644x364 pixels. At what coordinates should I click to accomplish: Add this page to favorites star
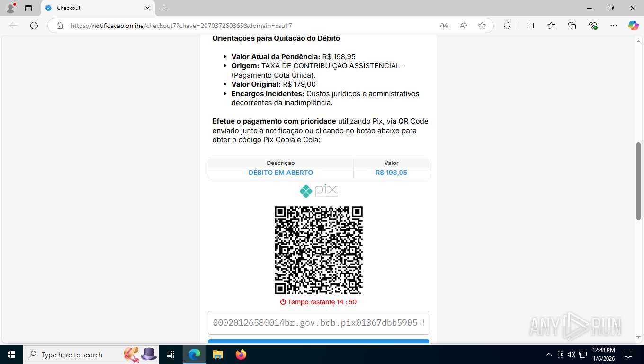pyautogui.click(x=482, y=26)
